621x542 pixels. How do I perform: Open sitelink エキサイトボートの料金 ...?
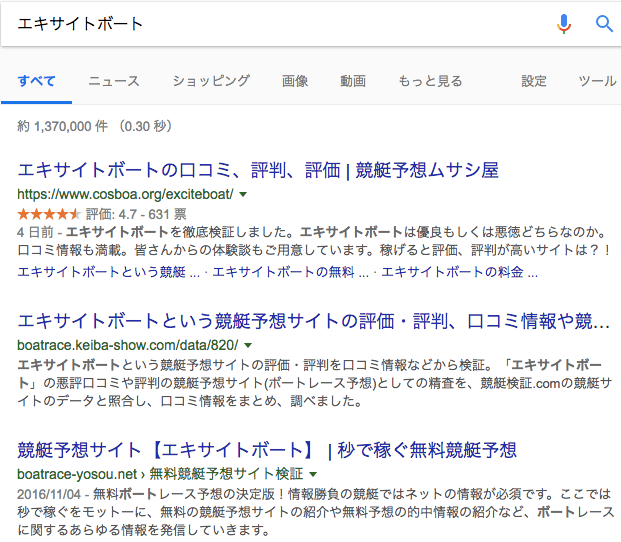click(459, 272)
